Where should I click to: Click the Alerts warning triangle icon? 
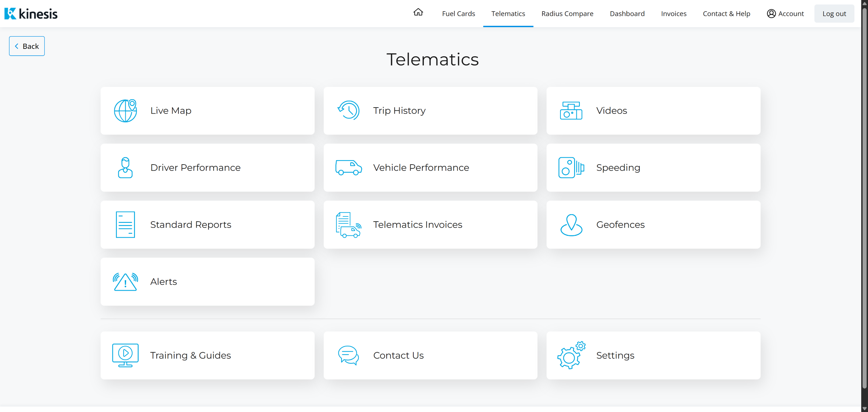(125, 282)
